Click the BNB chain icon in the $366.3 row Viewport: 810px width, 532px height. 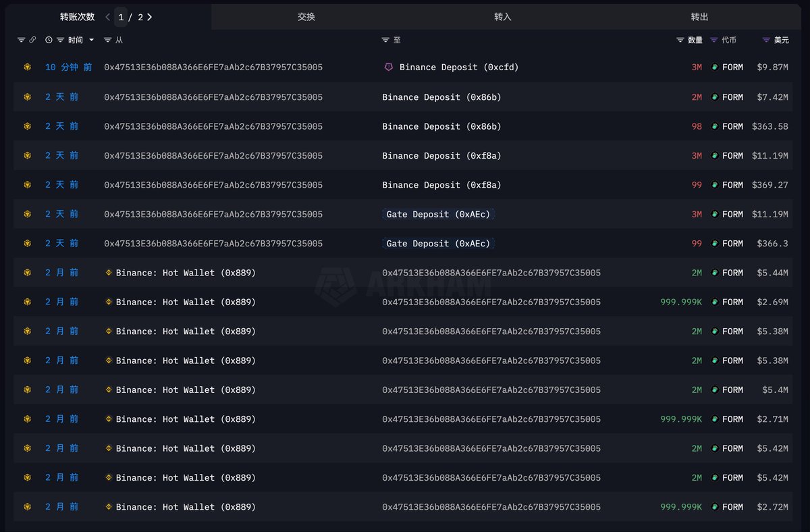pyautogui.click(x=28, y=243)
